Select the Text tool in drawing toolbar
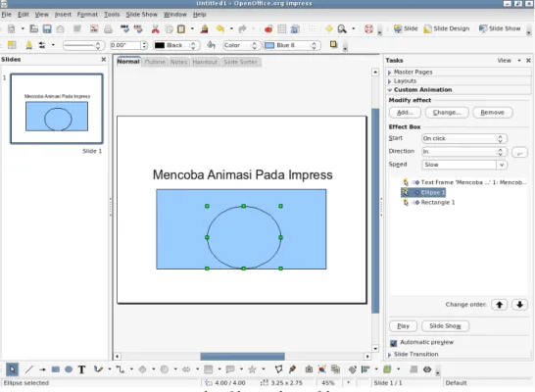This screenshot has height=392, width=535. point(81,369)
